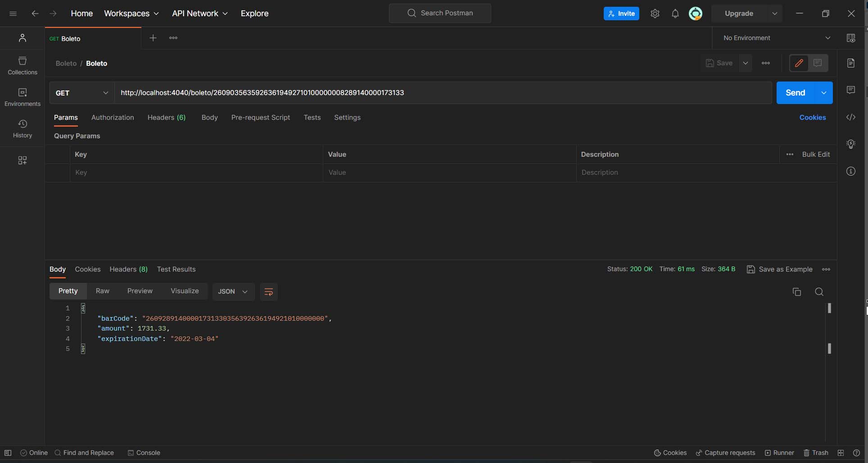Switch to edit mode pencil toggle

point(799,63)
